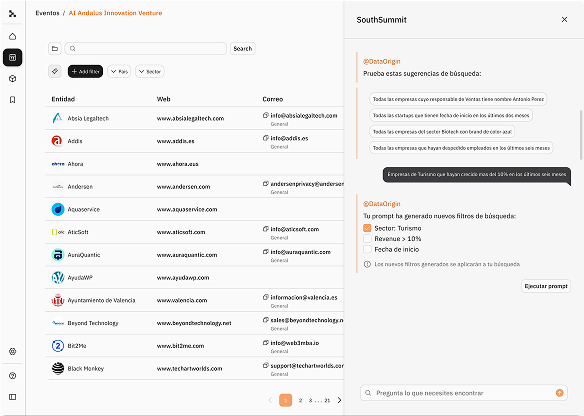
Task: Open www.addis.es web cell
Action: (x=175, y=141)
